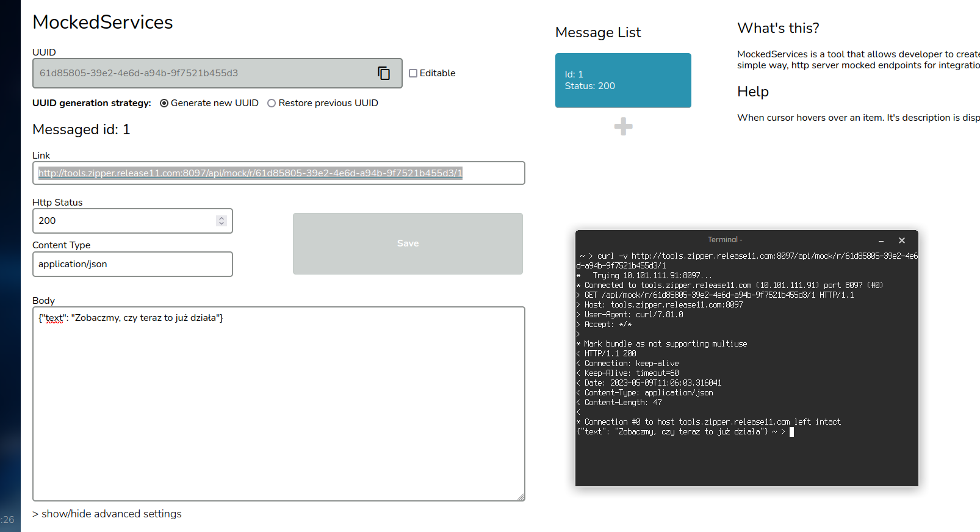
Task: Close the Terminal window
Action: click(x=902, y=240)
